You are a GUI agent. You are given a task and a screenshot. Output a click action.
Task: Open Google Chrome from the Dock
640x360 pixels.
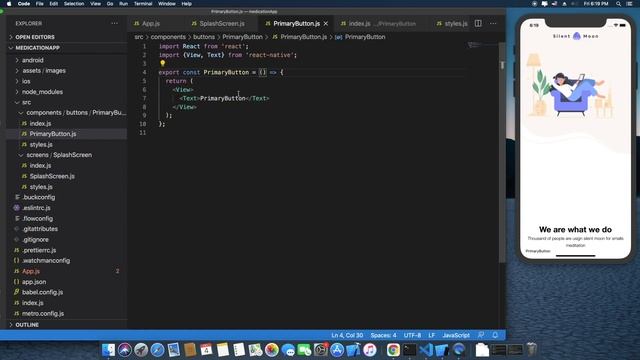point(393,350)
